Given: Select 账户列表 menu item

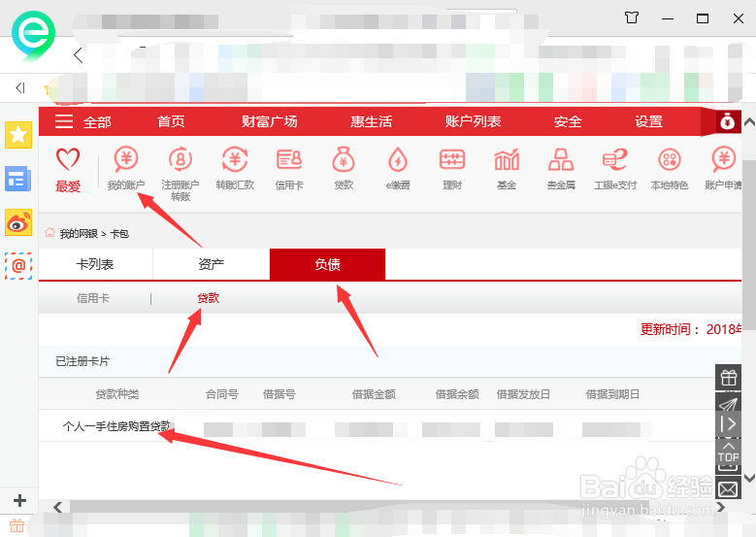Looking at the screenshot, I should click(x=473, y=121).
